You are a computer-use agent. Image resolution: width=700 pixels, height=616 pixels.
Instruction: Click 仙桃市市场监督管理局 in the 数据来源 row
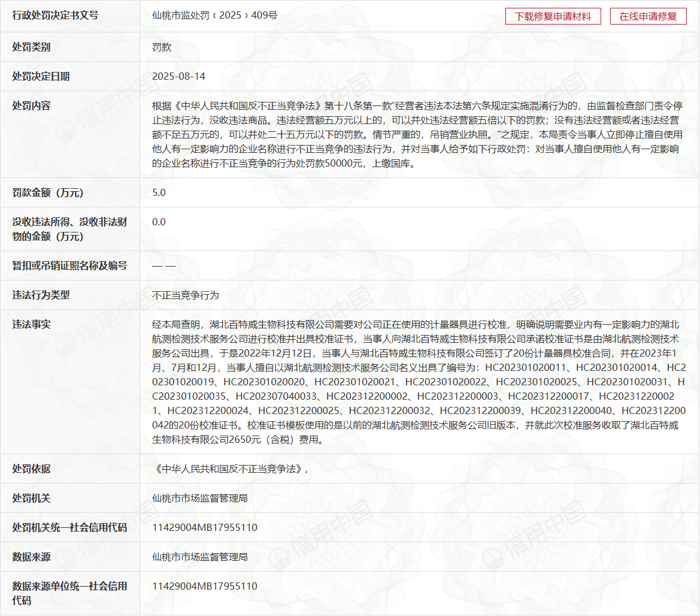click(x=200, y=557)
